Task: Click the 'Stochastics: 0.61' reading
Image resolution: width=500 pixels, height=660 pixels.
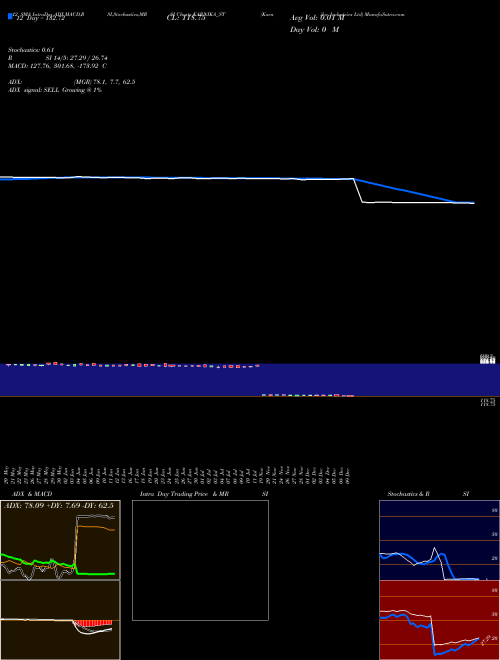Action: [31, 50]
